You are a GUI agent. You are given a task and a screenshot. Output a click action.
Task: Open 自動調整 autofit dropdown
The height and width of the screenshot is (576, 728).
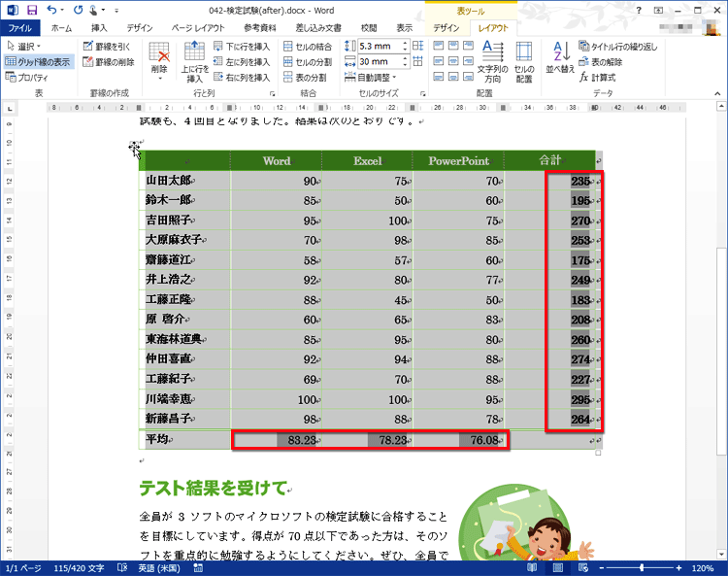(x=370, y=78)
